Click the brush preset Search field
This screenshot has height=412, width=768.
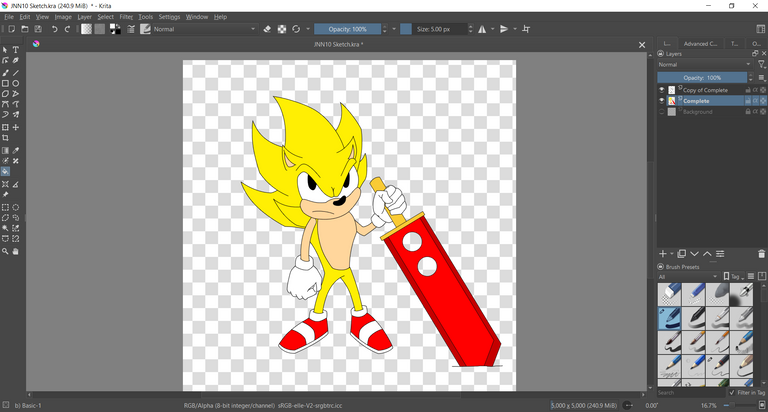pyautogui.click(x=691, y=393)
